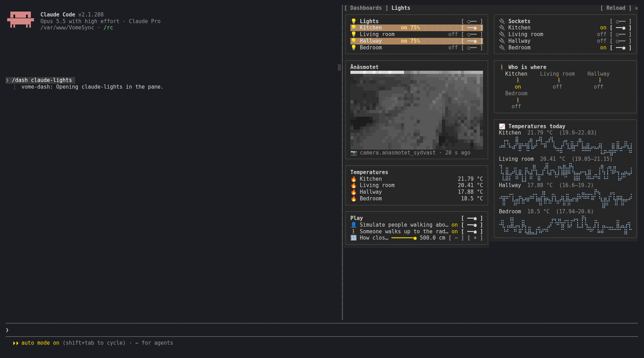
Task: Disable Simulate people walking toggle
Action: [472, 225]
